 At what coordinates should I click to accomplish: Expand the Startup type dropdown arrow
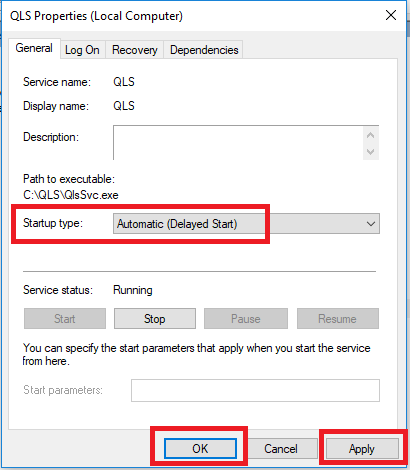[x=371, y=224]
